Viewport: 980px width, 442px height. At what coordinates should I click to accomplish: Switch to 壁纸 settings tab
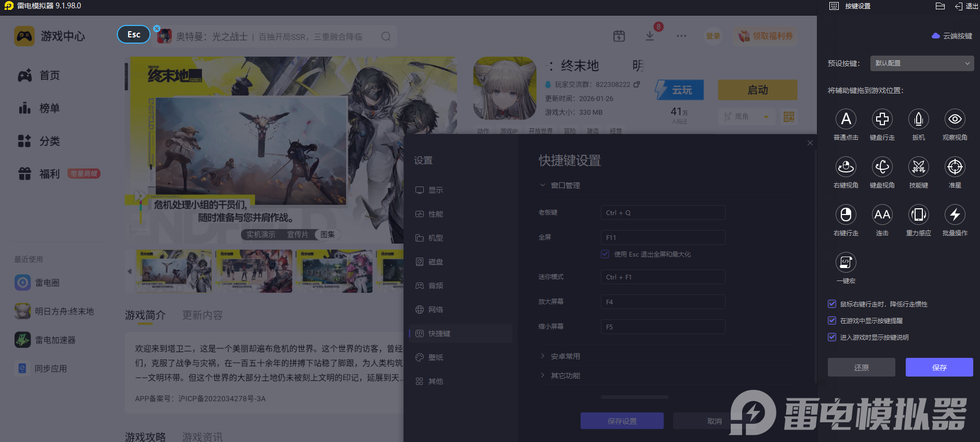pos(461,357)
